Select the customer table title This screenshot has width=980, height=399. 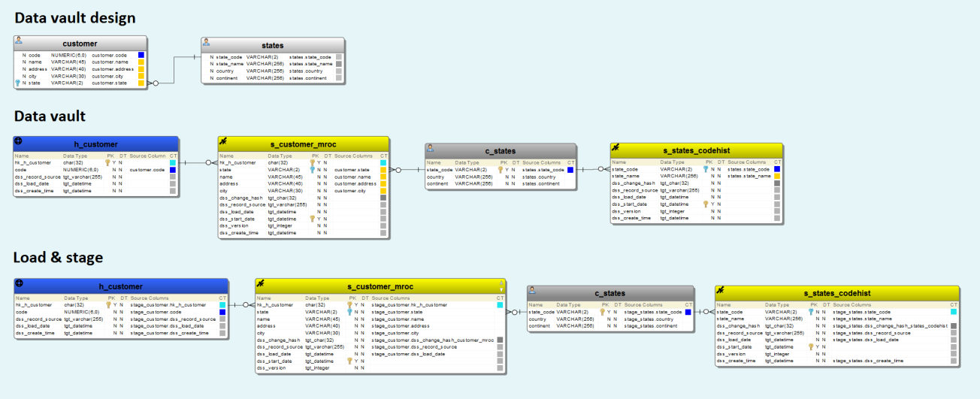[x=80, y=44]
